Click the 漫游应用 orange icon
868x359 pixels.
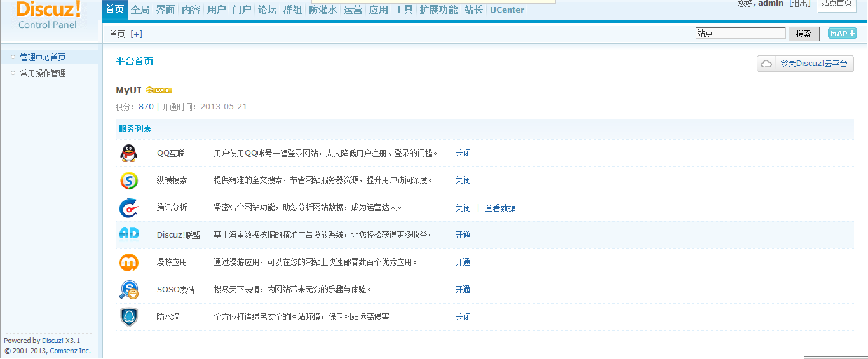click(x=128, y=262)
